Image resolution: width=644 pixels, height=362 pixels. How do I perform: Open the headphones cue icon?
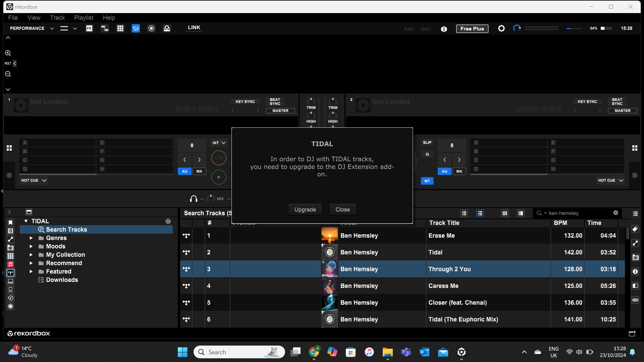(x=194, y=199)
